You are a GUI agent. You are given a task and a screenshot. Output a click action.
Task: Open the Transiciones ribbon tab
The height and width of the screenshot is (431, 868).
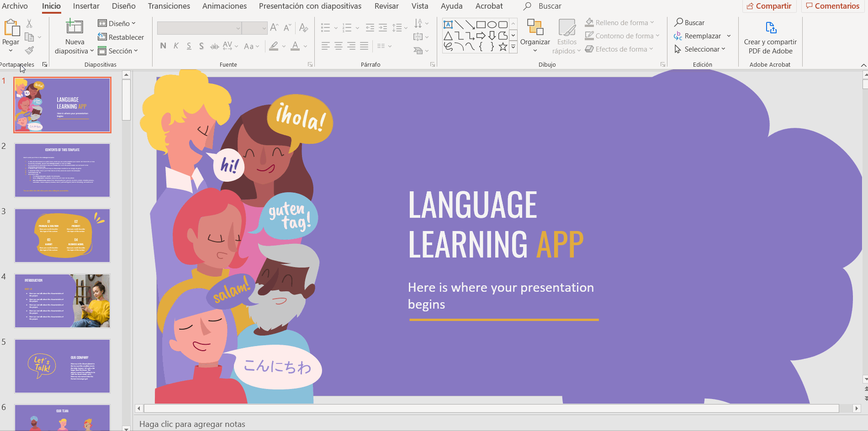pos(169,6)
